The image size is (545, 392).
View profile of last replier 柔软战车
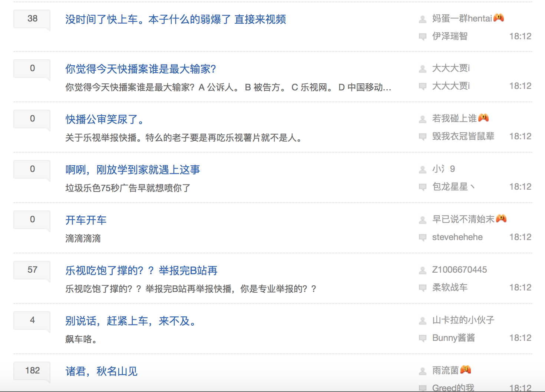(x=450, y=288)
